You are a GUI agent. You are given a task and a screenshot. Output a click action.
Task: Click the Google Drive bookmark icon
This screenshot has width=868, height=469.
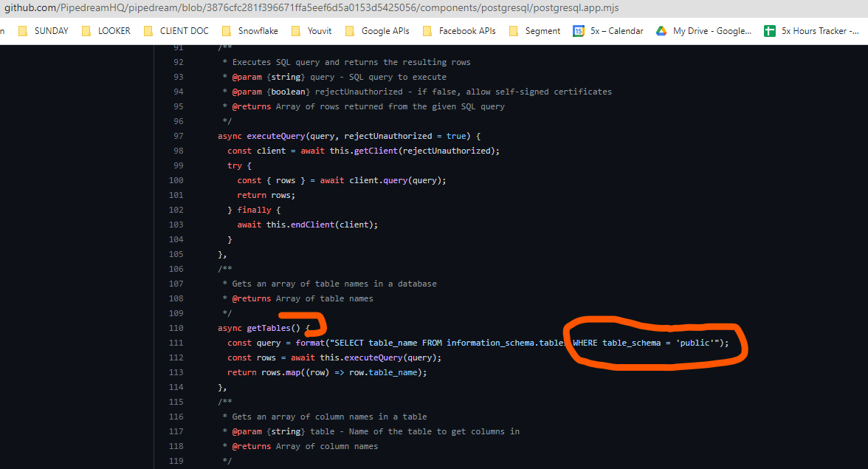click(660, 31)
